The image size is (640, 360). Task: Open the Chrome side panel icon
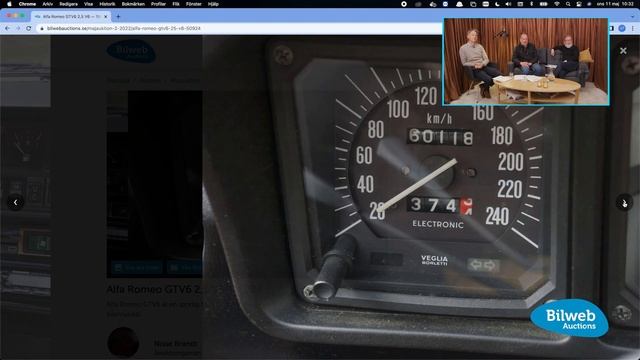pos(611,28)
